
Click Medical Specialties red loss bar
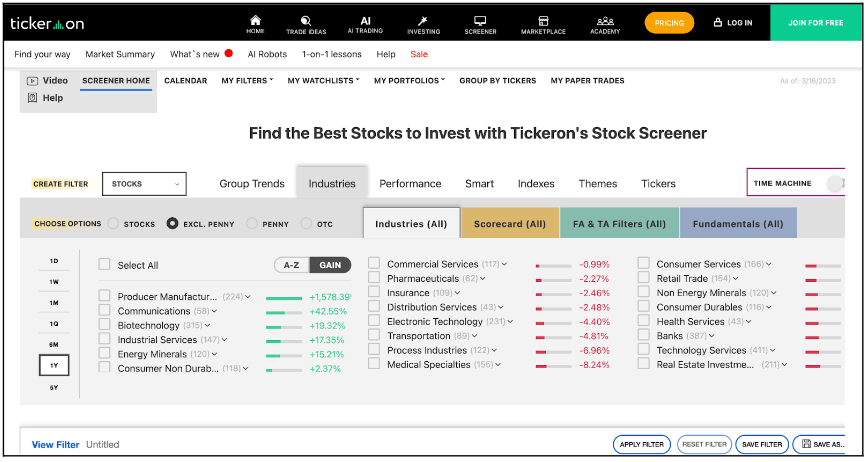click(x=553, y=366)
